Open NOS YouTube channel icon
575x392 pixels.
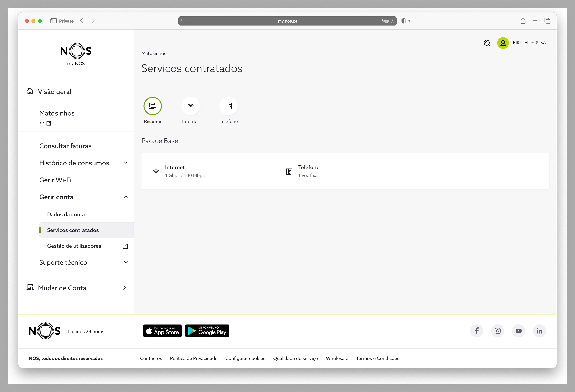pos(519,331)
